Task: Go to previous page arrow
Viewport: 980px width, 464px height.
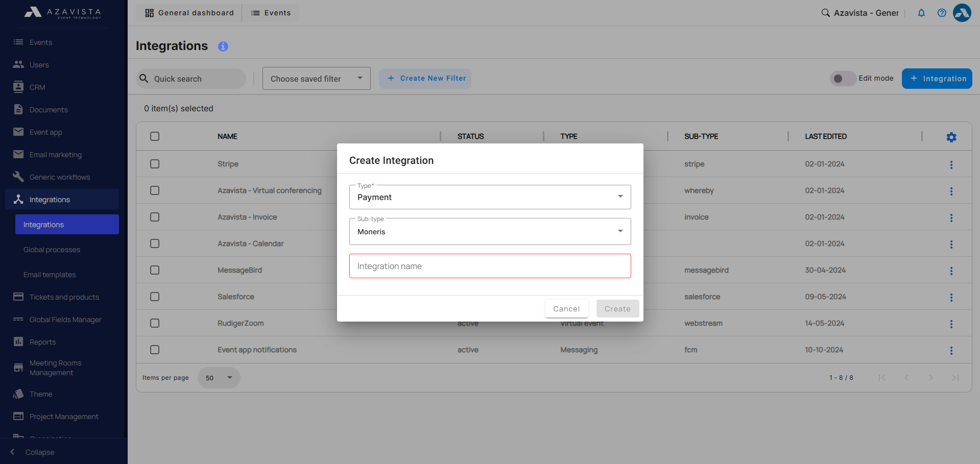Action: [906, 378]
